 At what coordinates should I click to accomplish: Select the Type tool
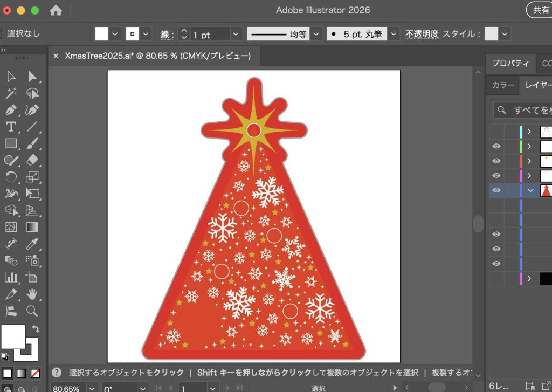[x=11, y=127]
